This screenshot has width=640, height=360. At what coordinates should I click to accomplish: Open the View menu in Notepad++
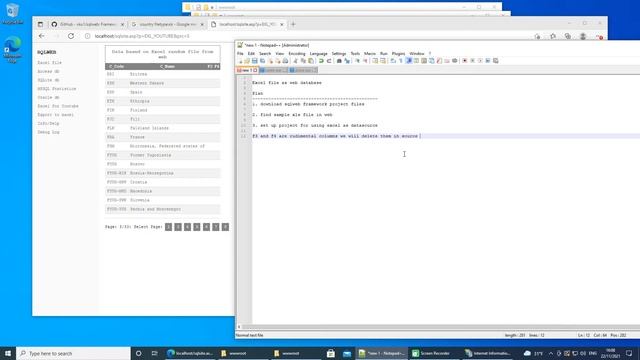pos(280,53)
